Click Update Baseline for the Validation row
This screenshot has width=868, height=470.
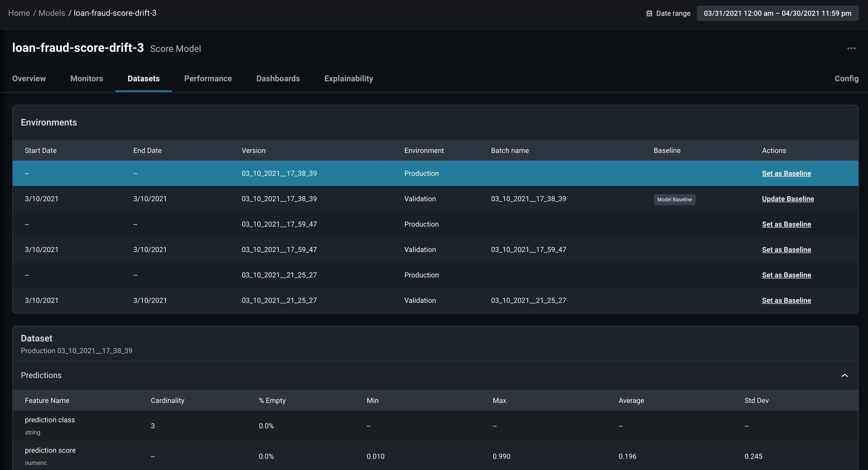[x=788, y=199]
